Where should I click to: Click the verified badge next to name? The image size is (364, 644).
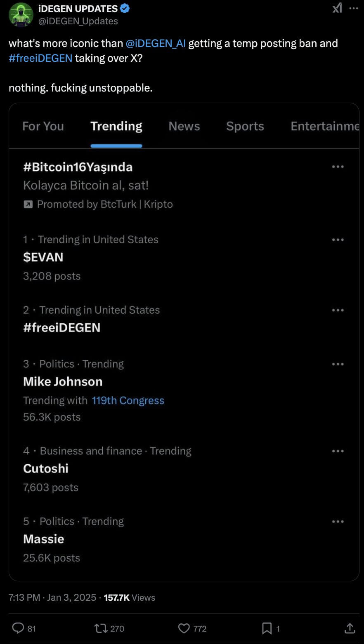coord(125,8)
